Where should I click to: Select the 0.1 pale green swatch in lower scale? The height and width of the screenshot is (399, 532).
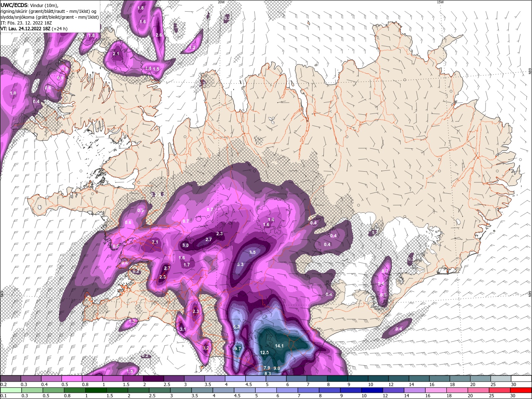[x=11, y=390]
